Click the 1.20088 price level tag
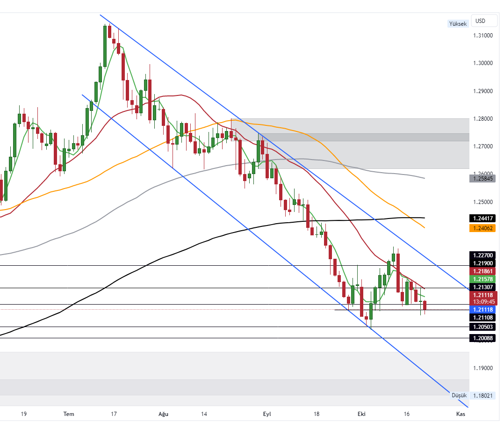The image size is (504, 437). (483, 338)
